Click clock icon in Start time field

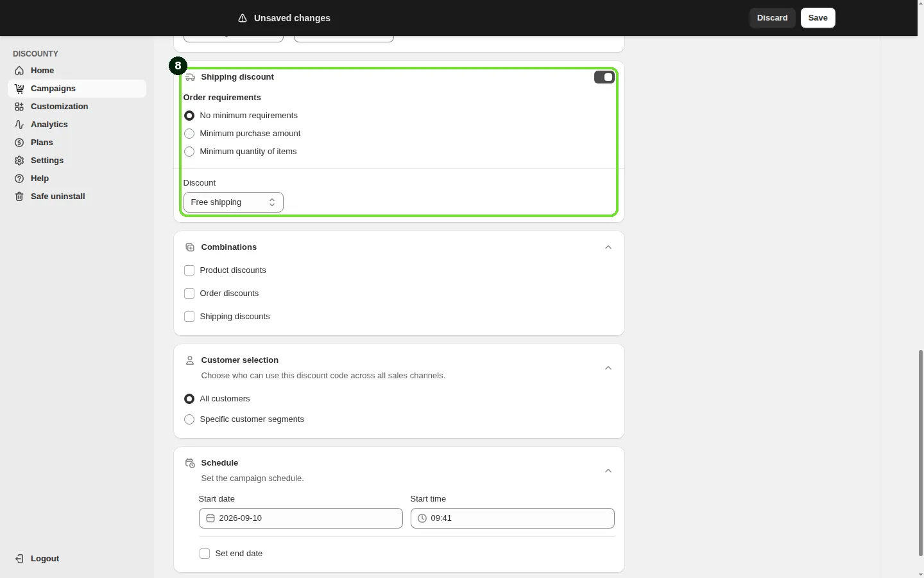tap(422, 518)
